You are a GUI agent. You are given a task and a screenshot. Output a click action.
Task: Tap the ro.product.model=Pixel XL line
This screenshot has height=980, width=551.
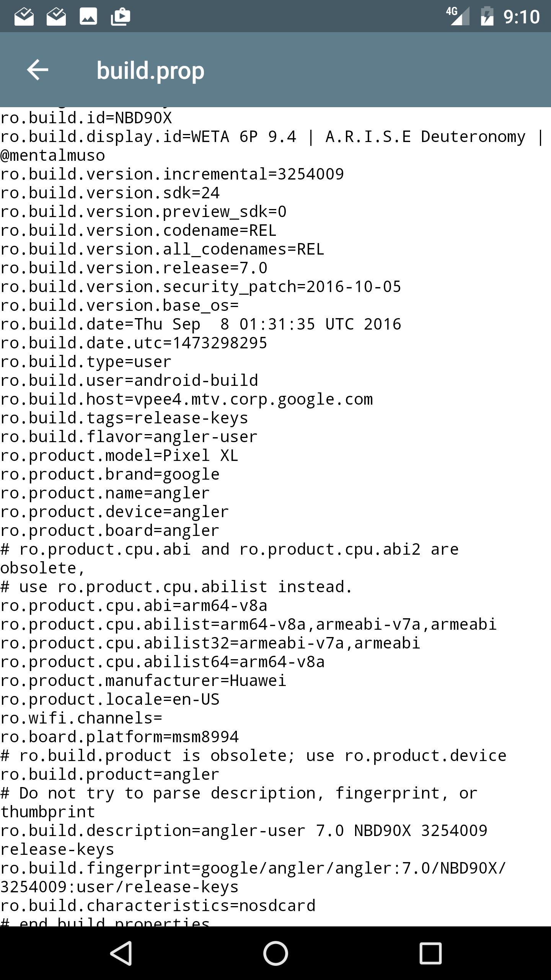coord(119,456)
